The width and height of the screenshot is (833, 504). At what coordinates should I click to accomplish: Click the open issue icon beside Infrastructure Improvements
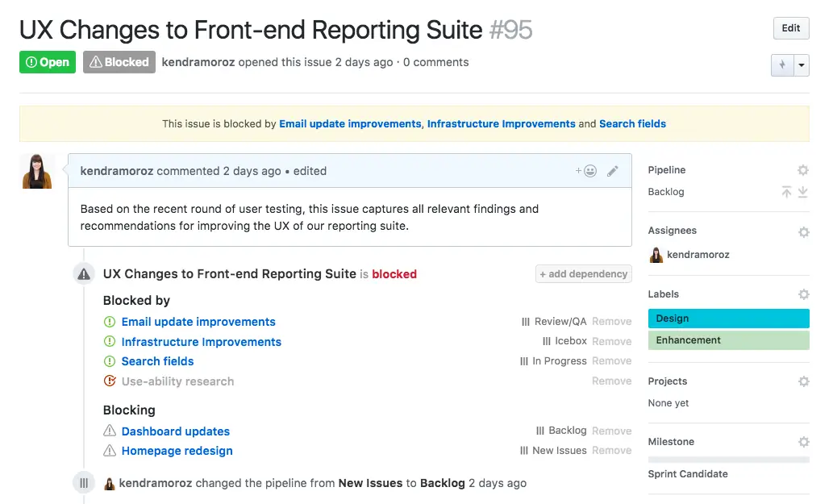click(x=110, y=341)
